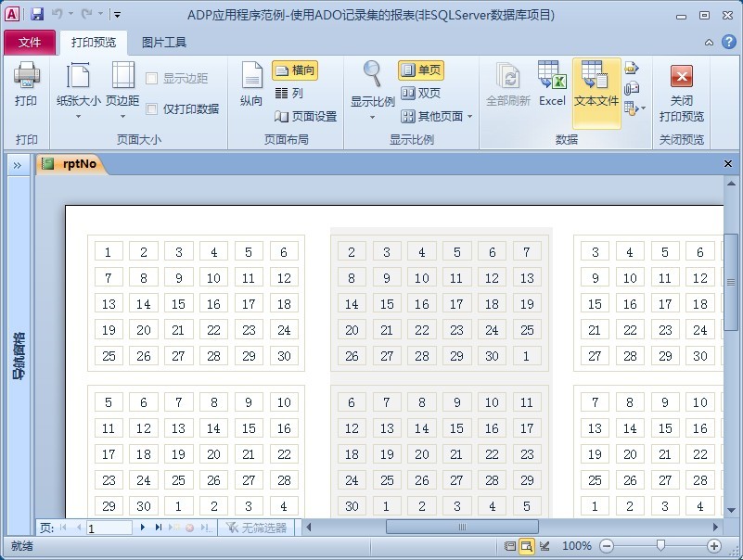
Task: Expand the navigation pane with double chevron
Action: [x=18, y=165]
